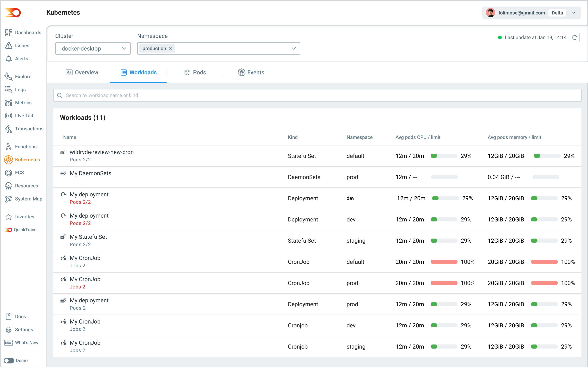Click the Explore sidebar icon
Viewport: 588px width, 372px height.
tap(9, 77)
